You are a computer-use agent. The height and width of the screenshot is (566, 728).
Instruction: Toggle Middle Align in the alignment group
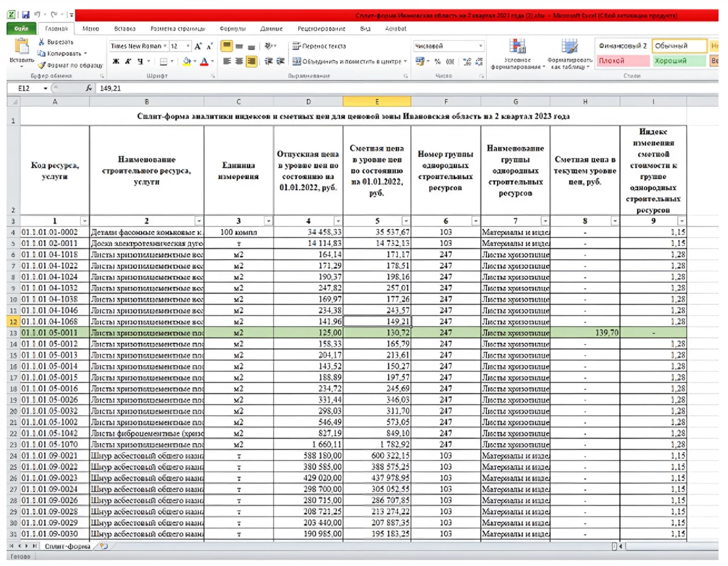click(x=239, y=46)
